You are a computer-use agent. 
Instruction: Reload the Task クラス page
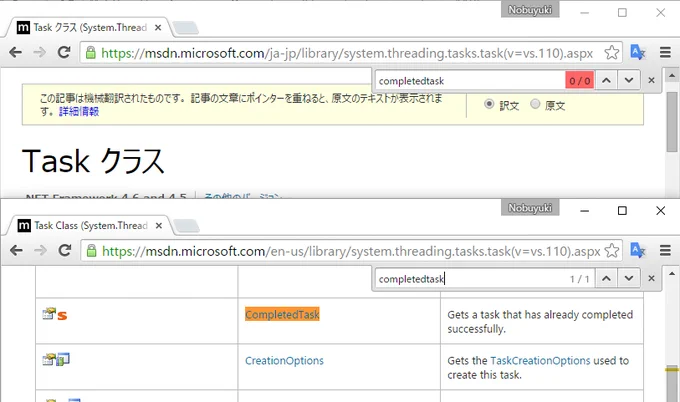click(64, 52)
